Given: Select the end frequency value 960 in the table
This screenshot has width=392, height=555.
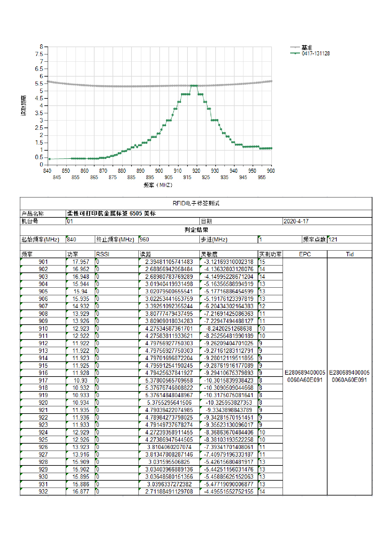Looking at the screenshot, I should coord(144,240).
